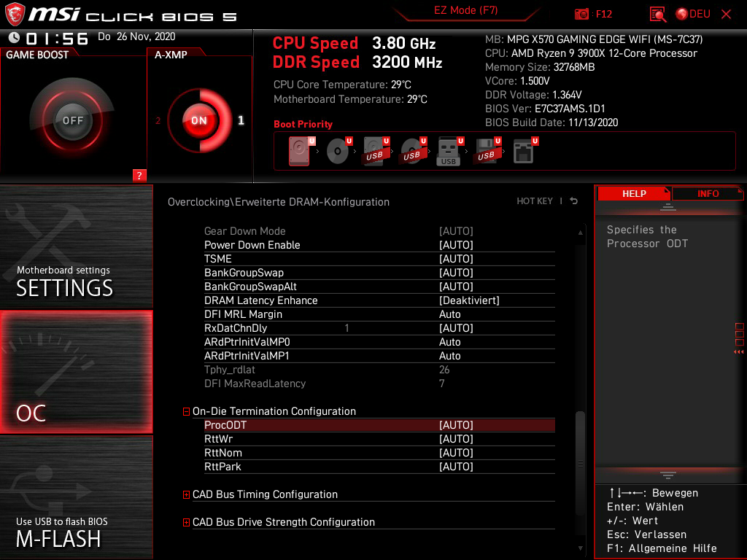Expand CAD Bus Drive Strength Configuration
Image resolution: width=747 pixels, height=560 pixels.
(186, 522)
